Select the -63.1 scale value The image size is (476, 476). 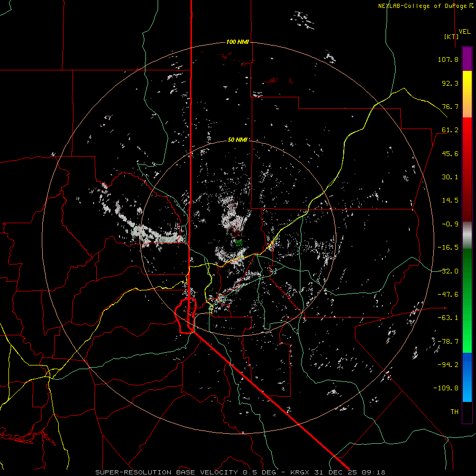[448, 318]
